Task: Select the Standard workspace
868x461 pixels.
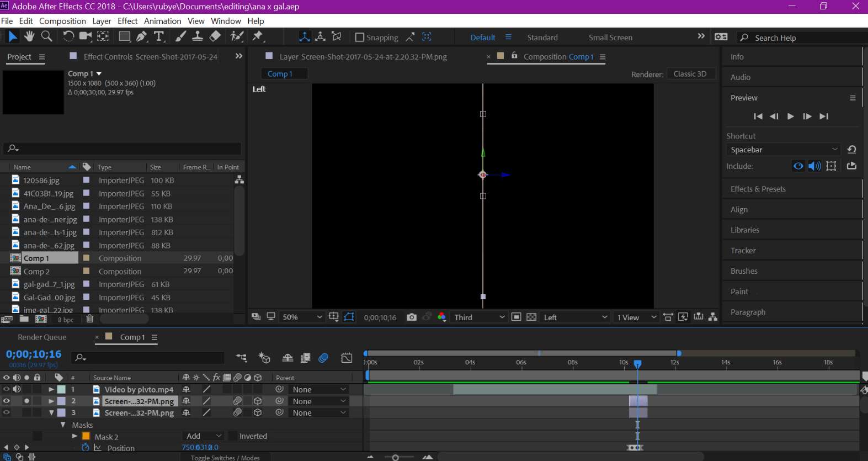Action: pos(542,38)
